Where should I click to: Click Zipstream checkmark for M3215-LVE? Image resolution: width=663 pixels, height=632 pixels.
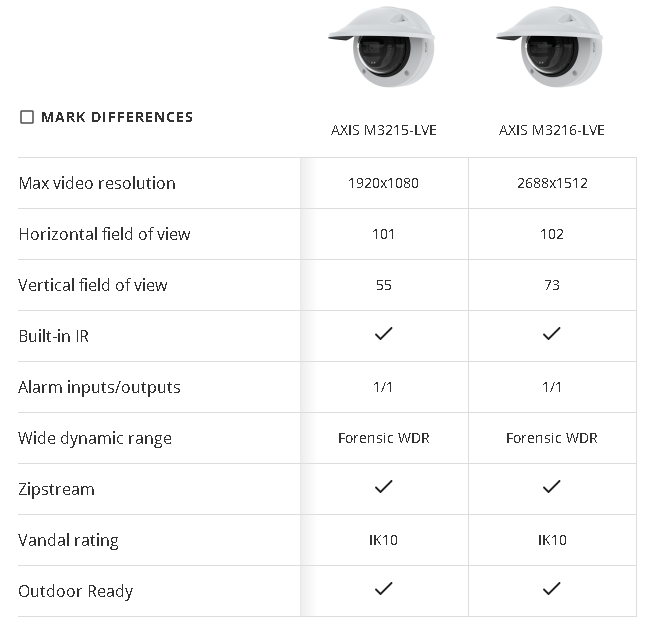pyautogui.click(x=383, y=488)
